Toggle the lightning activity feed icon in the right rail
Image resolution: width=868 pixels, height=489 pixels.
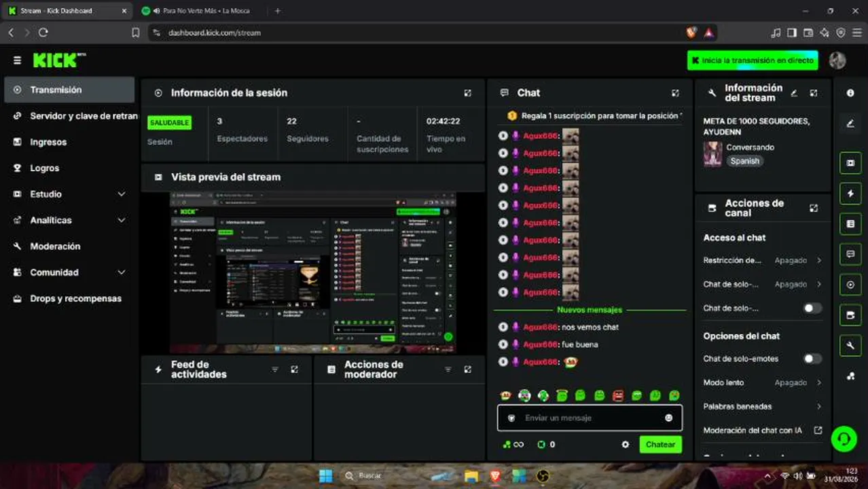(850, 194)
